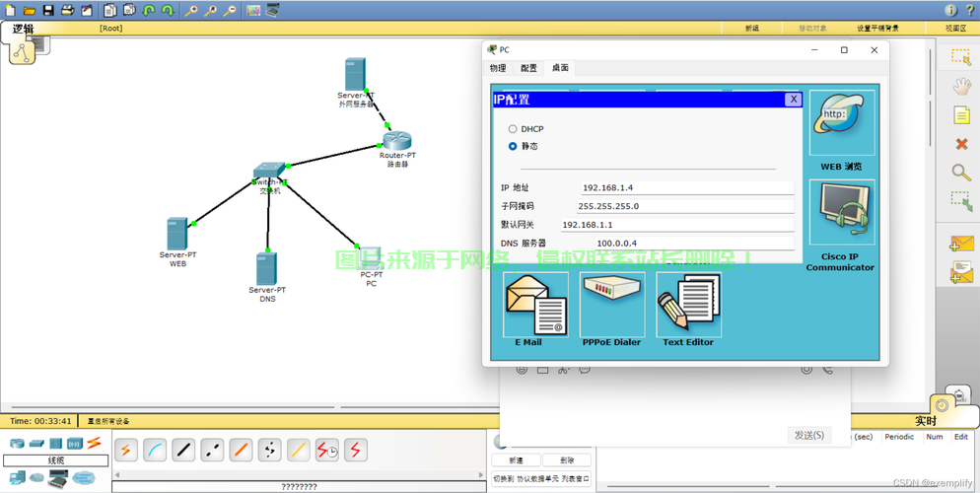Activate the Delete red X tool
The width and height of the screenshot is (980, 493).
coord(961,144)
